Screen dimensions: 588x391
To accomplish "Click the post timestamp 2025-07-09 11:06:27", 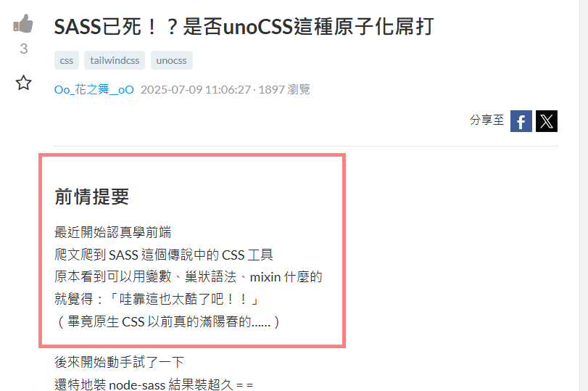I will pyautogui.click(x=195, y=90).
